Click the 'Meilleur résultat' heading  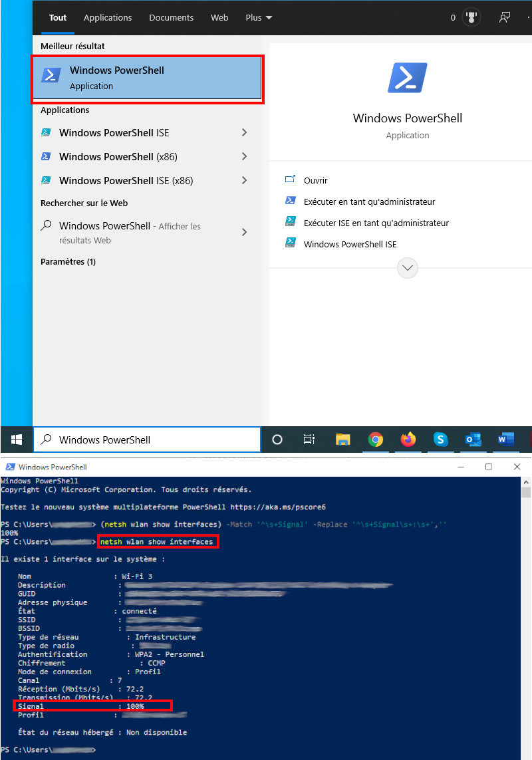(x=72, y=46)
